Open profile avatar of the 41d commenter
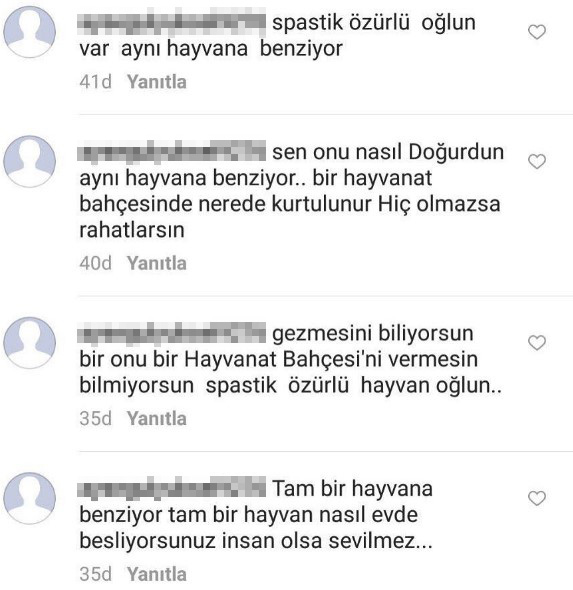The image size is (573, 590). coord(29,32)
